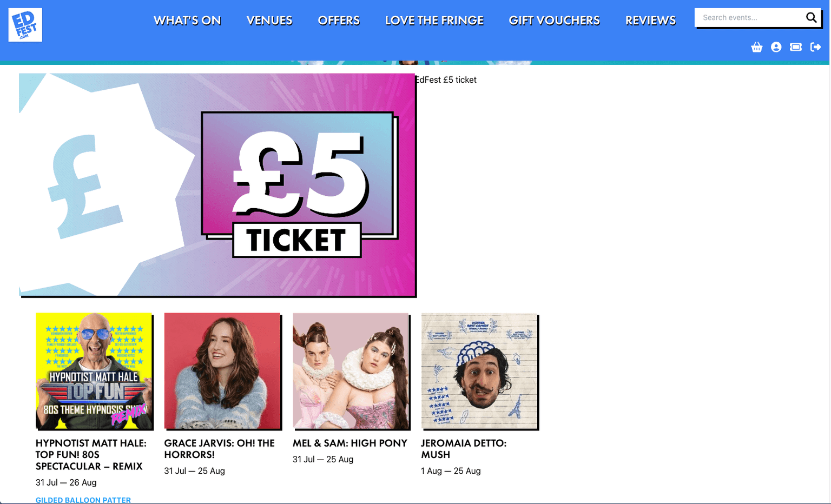
Task: Open Gift Vouchers page
Action: pos(555,21)
